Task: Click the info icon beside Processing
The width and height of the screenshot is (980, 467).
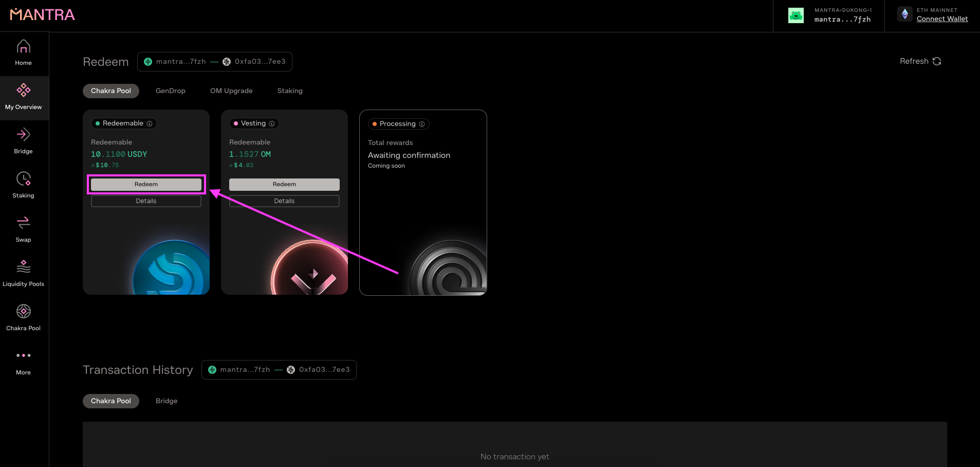Action: click(422, 124)
